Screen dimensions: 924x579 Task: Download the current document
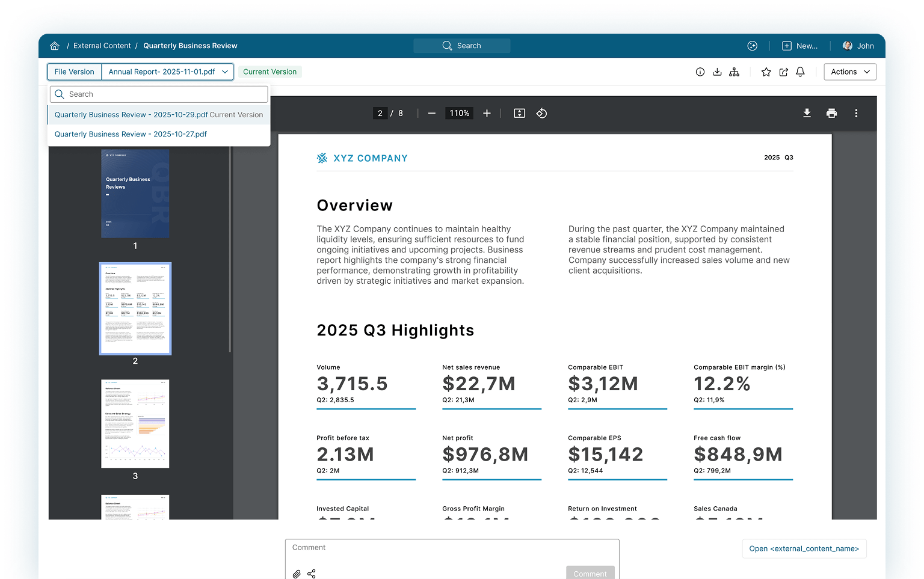pos(717,72)
